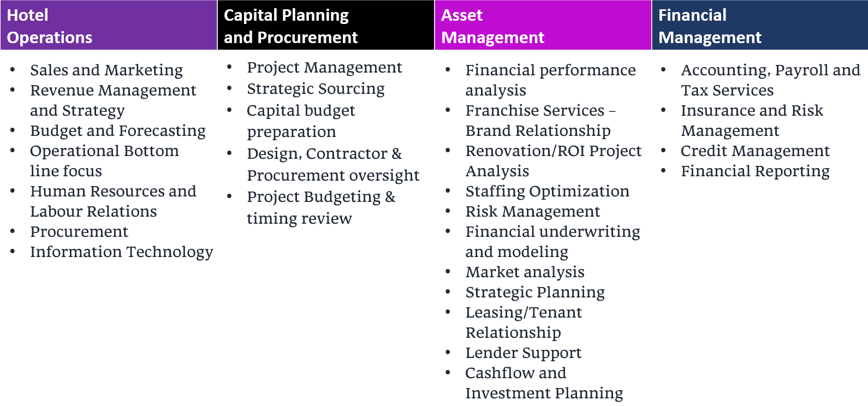868x406 pixels.
Task: Select Cashflow and Investment Planning
Action: tap(544, 383)
